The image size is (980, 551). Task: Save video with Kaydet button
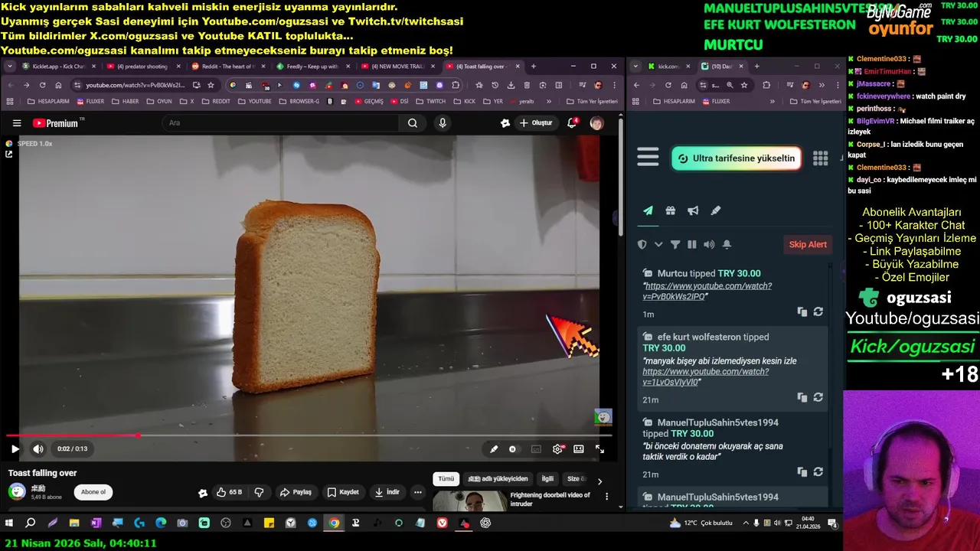pyautogui.click(x=343, y=492)
